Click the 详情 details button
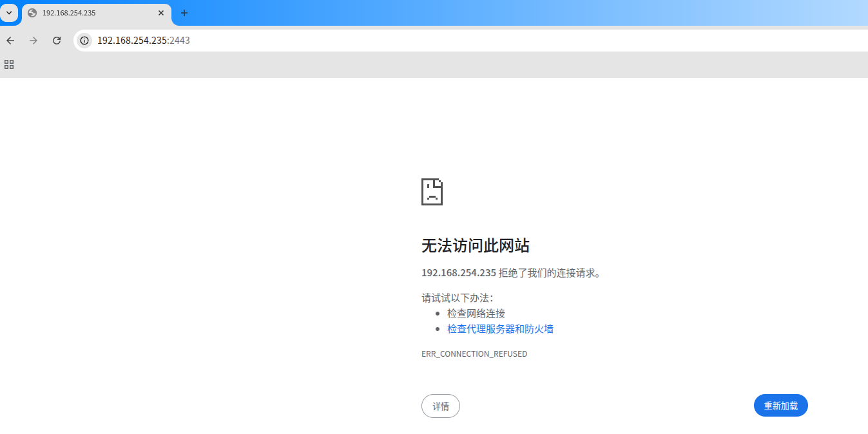Viewport: 868px width, 434px height. click(441, 406)
